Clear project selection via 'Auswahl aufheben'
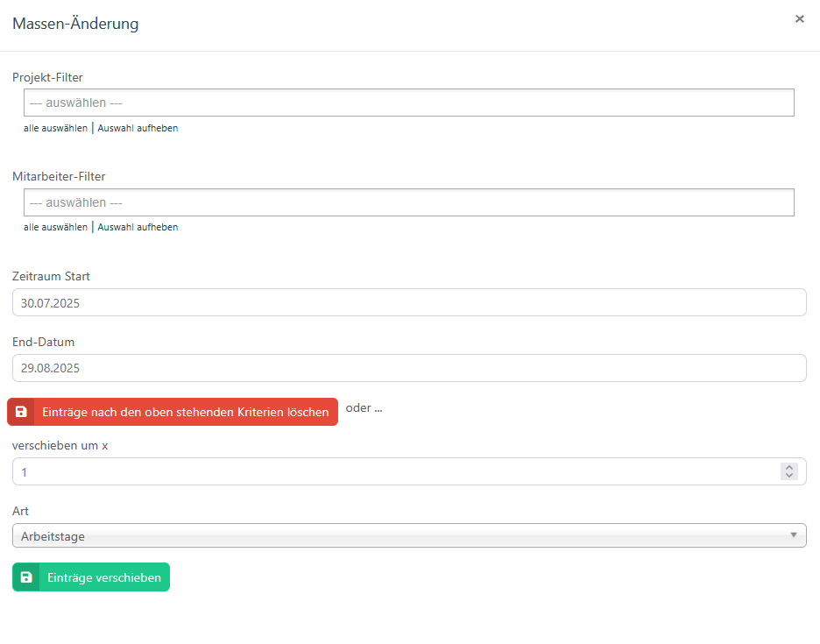Image resolution: width=820 pixels, height=644 pixels. 138,128
